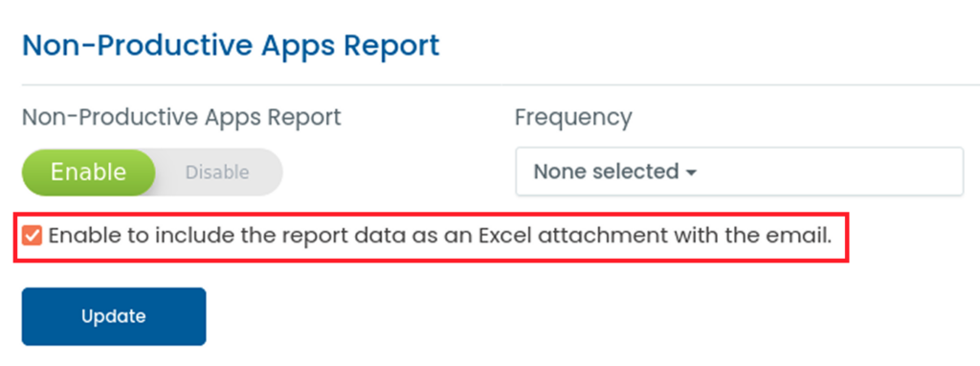The image size is (980, 366).
Task: Click the white checkmark in the orange box
Action: (x=32, y=236)
